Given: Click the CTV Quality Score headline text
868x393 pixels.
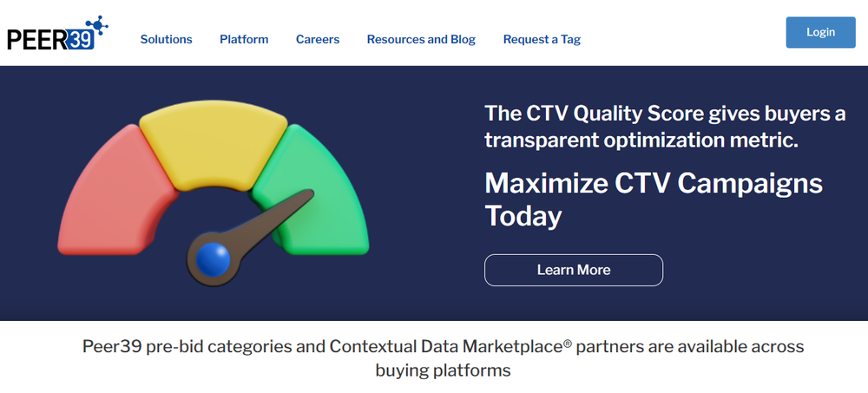Looking at the screenshot, I should [665, 127].
